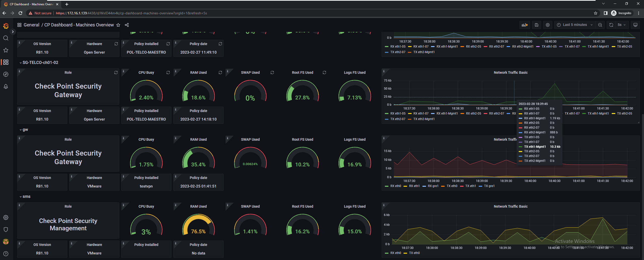
Task: Cycle the view mode monitor icon
Action: tap(635, 25)
